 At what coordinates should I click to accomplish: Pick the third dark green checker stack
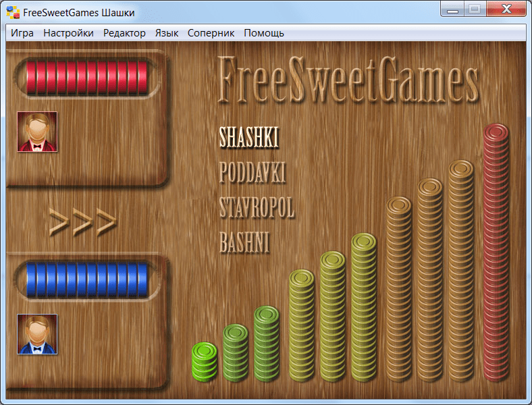click(267, 344)
